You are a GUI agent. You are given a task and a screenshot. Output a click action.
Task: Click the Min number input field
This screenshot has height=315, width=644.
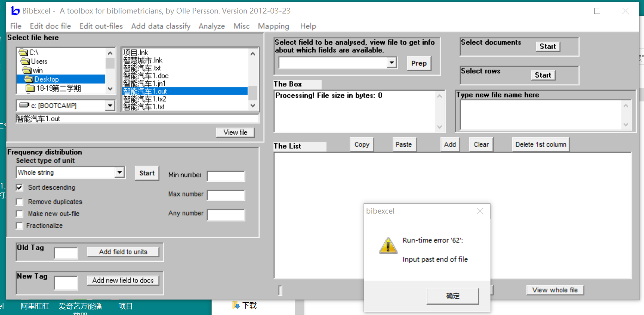click(226, 176)
